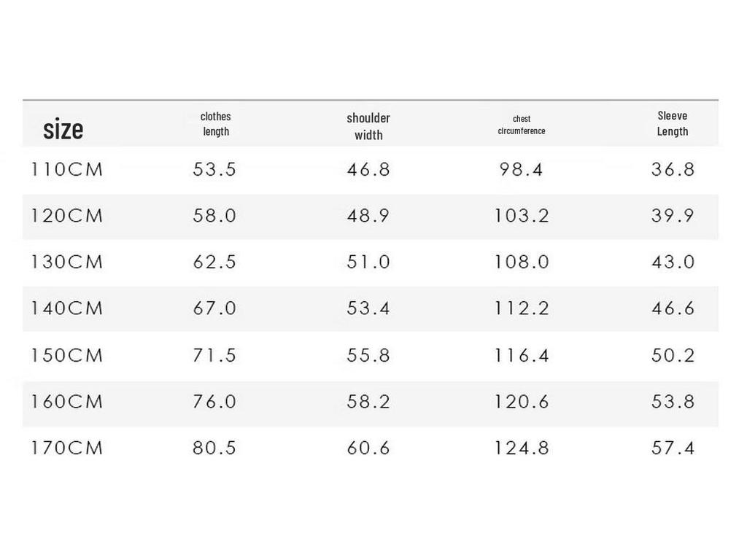Viewport: 747px width, 560px height.
Task: Select the 140CM size row label
Action: pyautogui.click(x=67, y=308)
